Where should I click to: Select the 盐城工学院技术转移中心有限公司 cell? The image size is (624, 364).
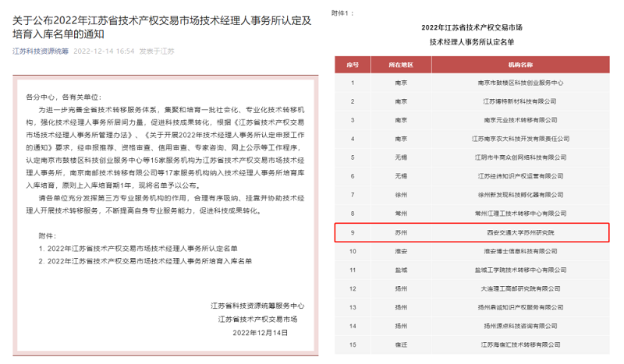[520, 270]
